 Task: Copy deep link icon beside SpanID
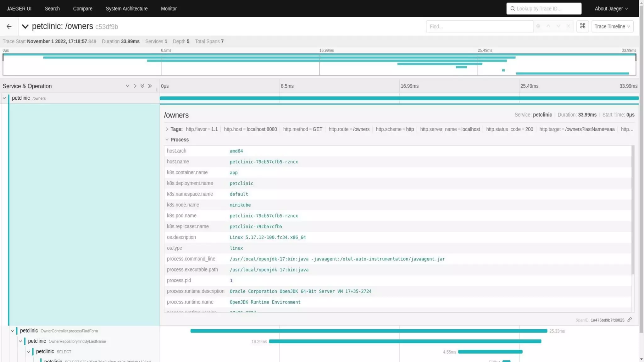[x=629, y=320]
